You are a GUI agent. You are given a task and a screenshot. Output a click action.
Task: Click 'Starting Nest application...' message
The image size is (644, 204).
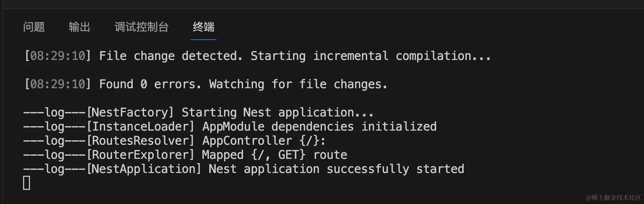point(278,112)
